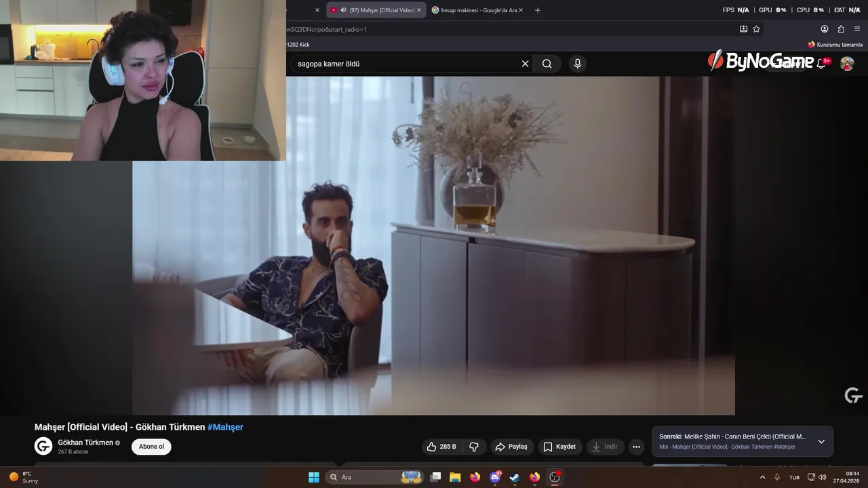Open more actions three-dot menu
868x488 pixels.
pos(636,447)
